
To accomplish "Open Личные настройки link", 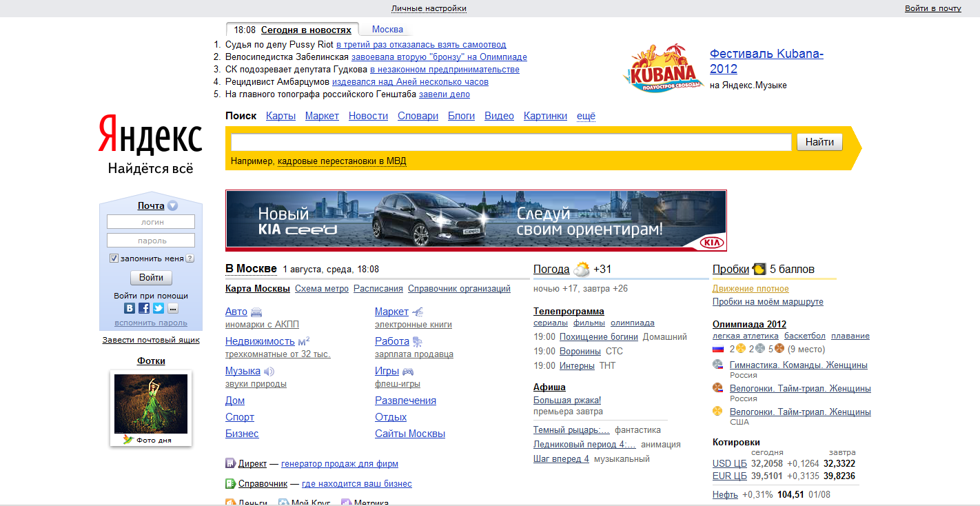I will tap(429, 8).
